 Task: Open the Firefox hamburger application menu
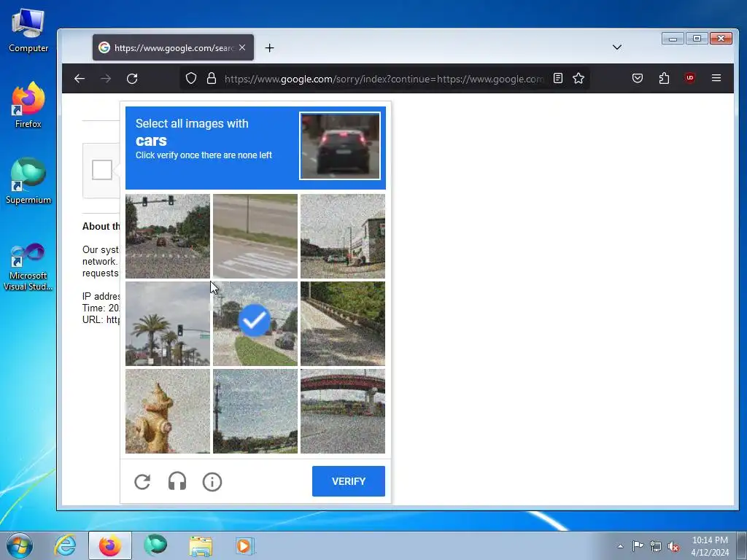coord(716,78)
